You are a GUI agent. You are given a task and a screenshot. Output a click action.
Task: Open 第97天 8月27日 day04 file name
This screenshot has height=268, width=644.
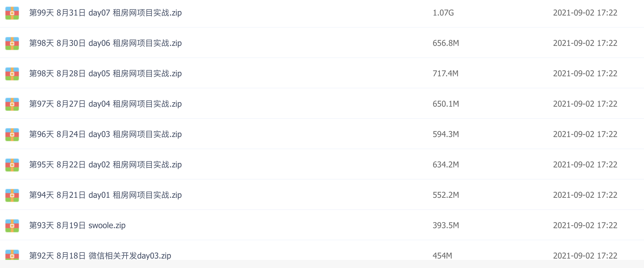(x=105, y=104)
